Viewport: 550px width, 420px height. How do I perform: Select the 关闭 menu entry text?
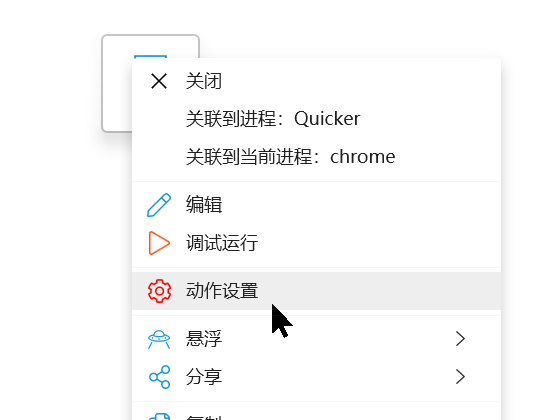pos(204,81)
